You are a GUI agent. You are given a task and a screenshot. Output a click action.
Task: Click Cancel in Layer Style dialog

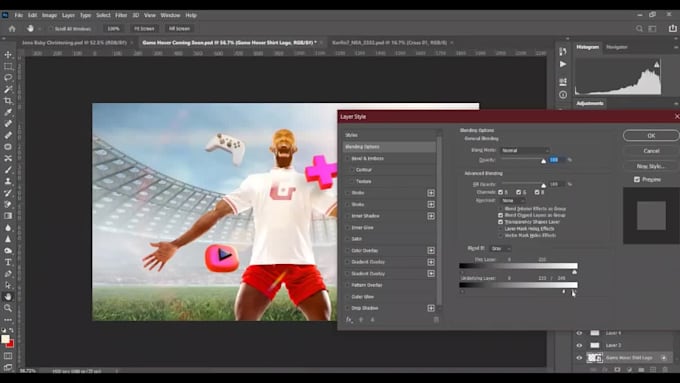coord(651,151)
